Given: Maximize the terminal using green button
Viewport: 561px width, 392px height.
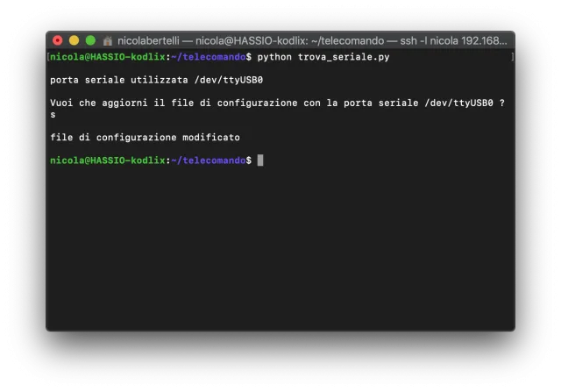Looking at the screenshot, I should point(90,40).
